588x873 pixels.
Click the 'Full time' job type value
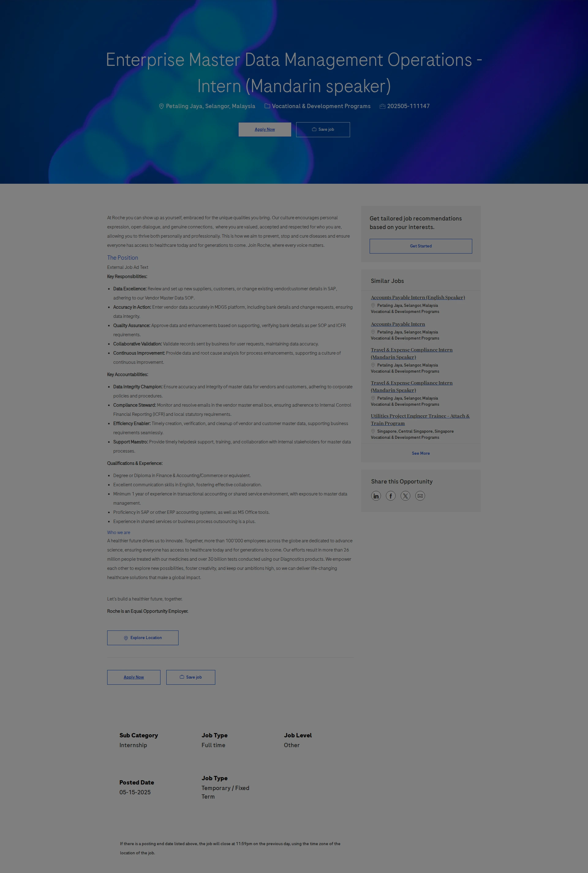pyautogui.click(x=213, y=745)
